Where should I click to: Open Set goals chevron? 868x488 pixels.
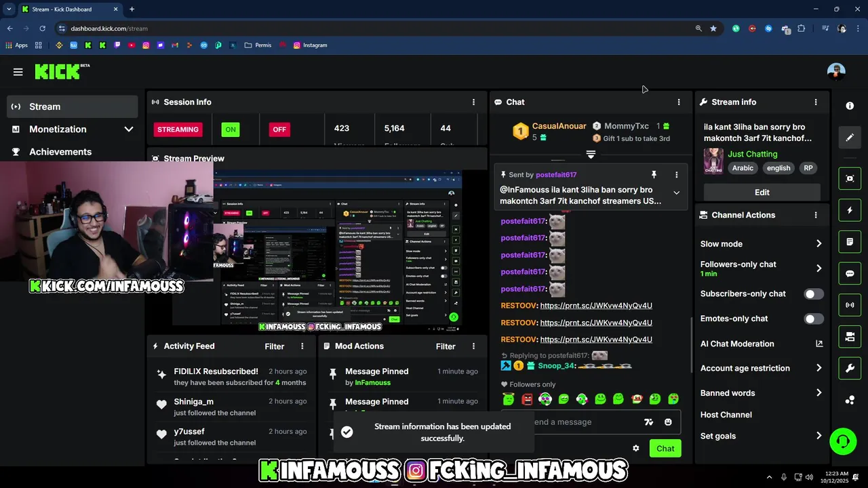click(818, 436)
